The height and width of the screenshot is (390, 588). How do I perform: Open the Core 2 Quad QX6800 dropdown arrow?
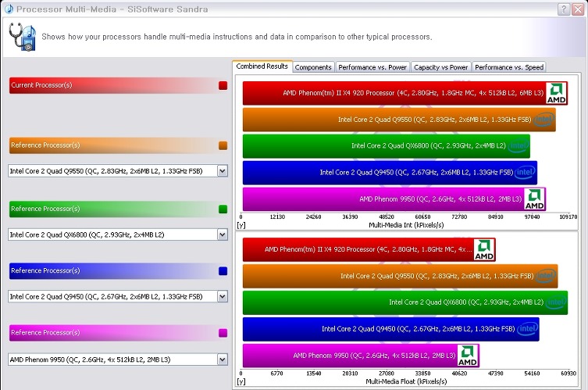pos(223,235)
